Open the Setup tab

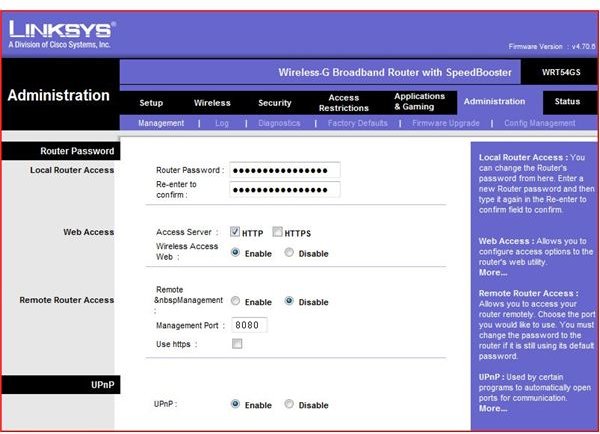click(x=151, y=103)
